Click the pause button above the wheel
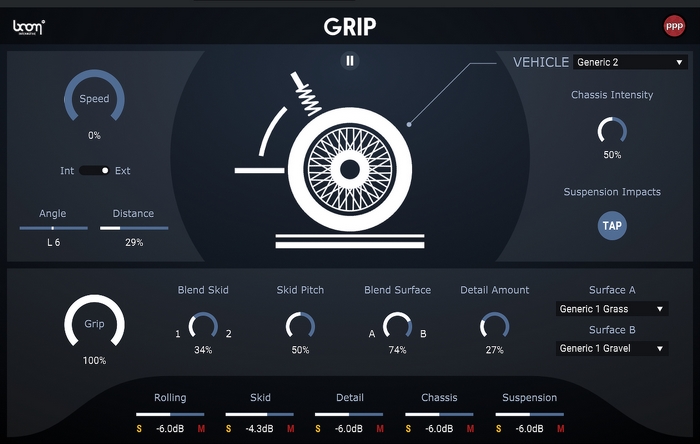 (x=350, y=60)
